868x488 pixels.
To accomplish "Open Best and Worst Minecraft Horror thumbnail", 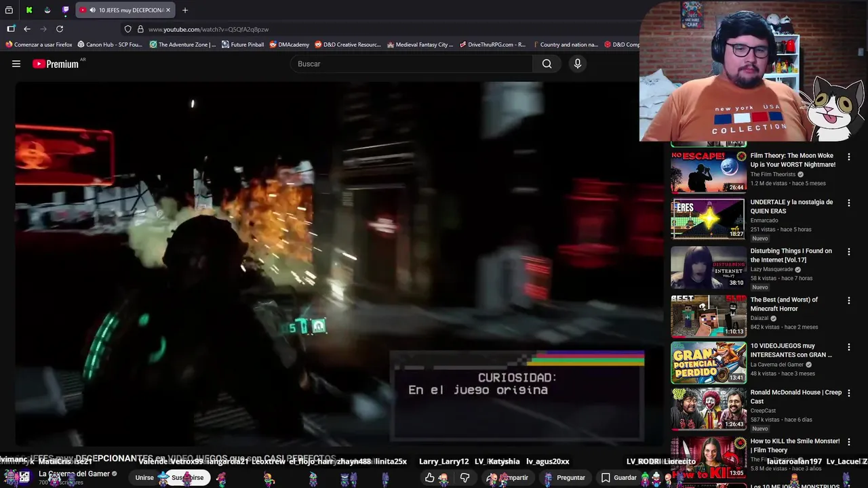I will [708, 316].
